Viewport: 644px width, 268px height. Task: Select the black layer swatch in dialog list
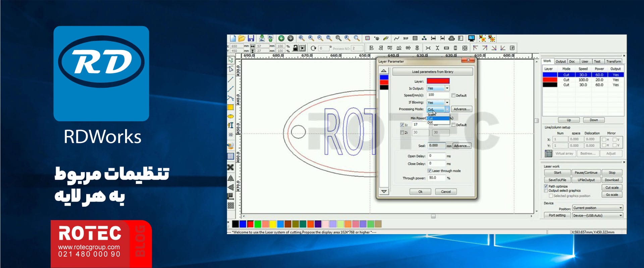pos(384,87)
